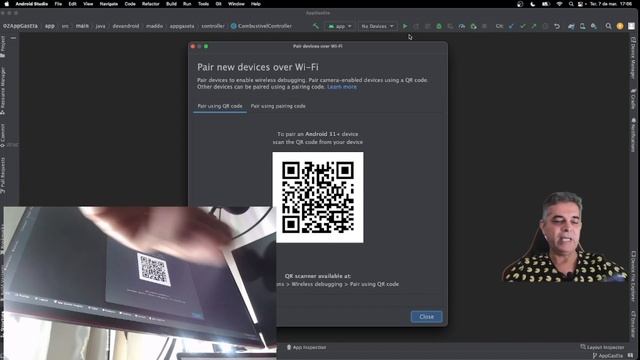Image resolution: width=640 pixels, height=360 pixels.
Task: Click the phone camera preview overlay
Action: (x=139, y=283)
